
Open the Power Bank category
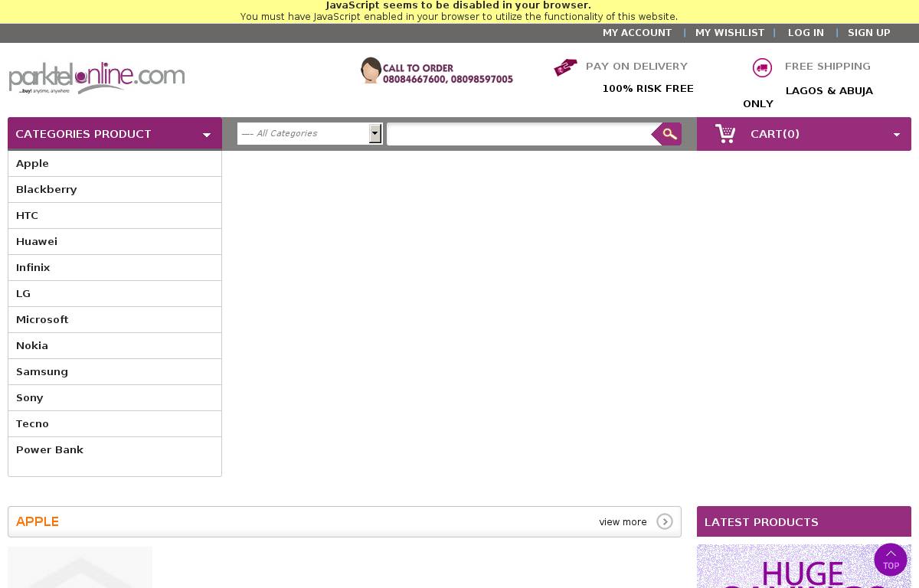pyautogui.click(x=50, y=449)
